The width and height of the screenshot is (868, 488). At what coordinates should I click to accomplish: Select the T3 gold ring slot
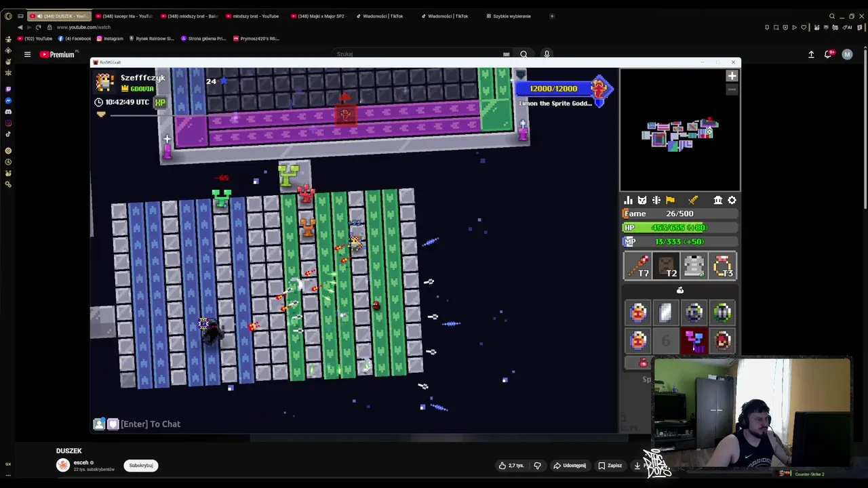point(722,266)
